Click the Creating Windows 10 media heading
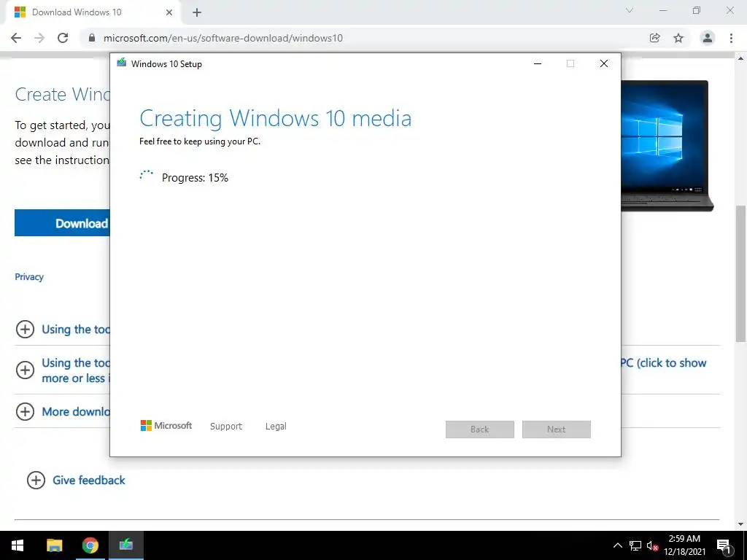 tap(275, 118)
